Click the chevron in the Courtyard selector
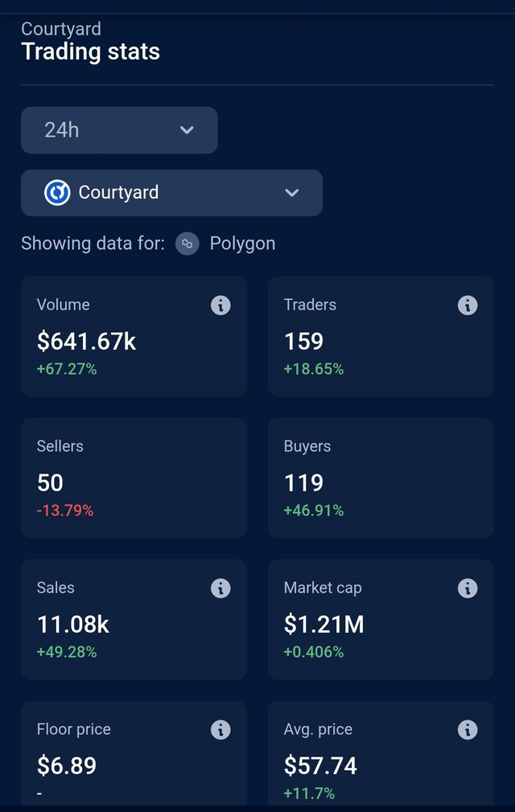Screen dimensions: 515x812 pos(292,193)
